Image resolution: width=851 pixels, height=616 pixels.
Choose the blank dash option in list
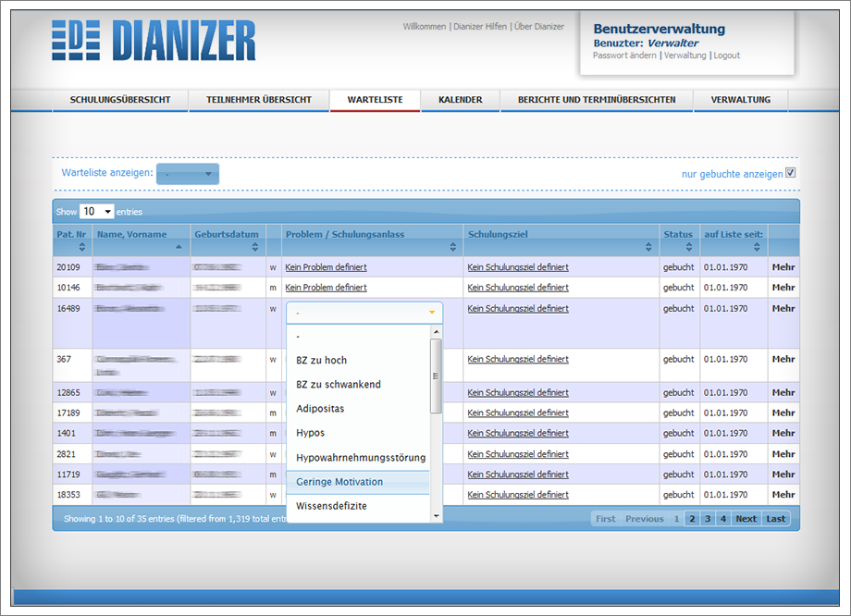(358, 337)
